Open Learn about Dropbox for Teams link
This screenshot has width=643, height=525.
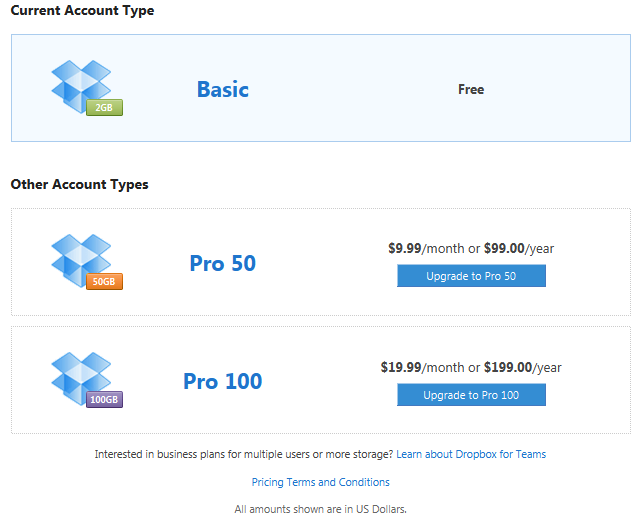coord(471,454)
